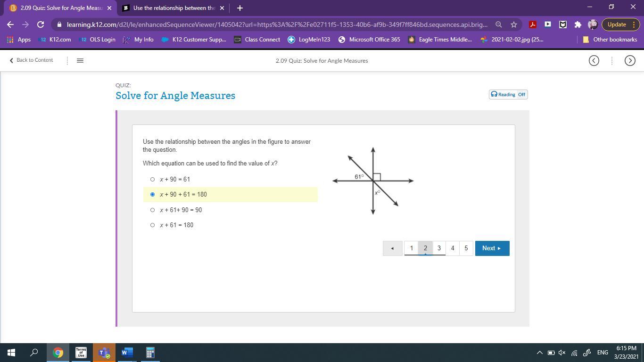The image size is (644, 362).
Task: Click Back to Content link
Action: (31, 60)
